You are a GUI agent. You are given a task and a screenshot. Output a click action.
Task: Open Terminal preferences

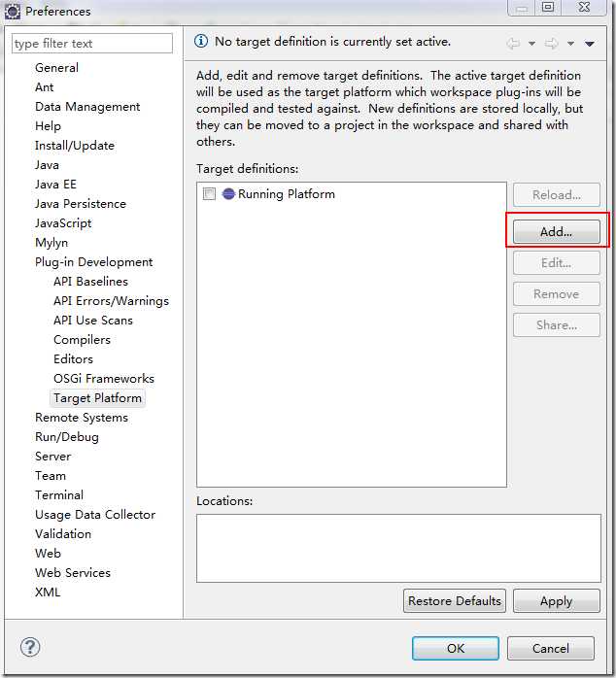[59, 496]
